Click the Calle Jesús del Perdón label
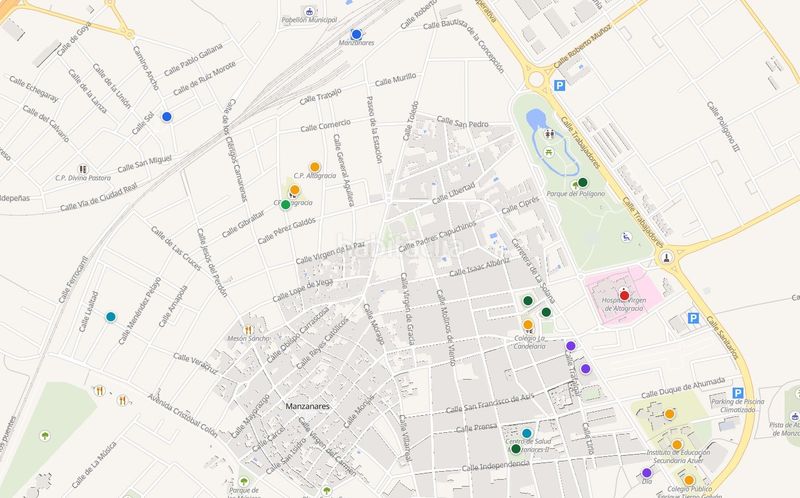The height and width of the screenshot is (498, 800). pos(212,262)
